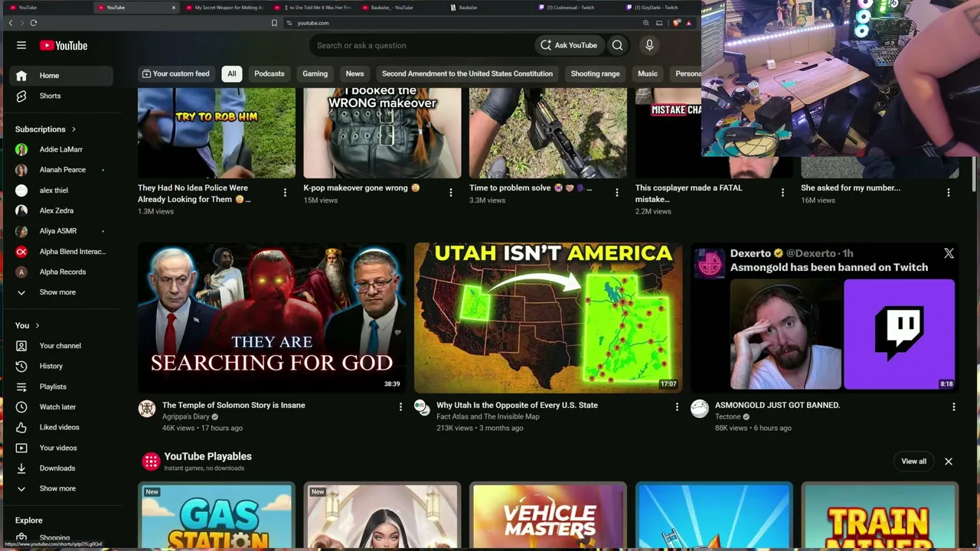Image resolution: width=980 pixels, height=551 pixels.
Task: Filter feed by Gaming
Action: click(x=315, y=73)
